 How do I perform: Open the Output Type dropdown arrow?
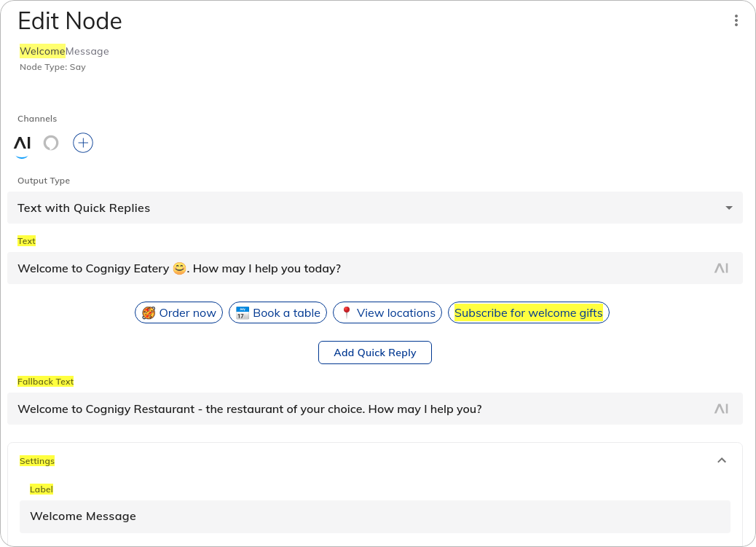(x=728, y=208)
